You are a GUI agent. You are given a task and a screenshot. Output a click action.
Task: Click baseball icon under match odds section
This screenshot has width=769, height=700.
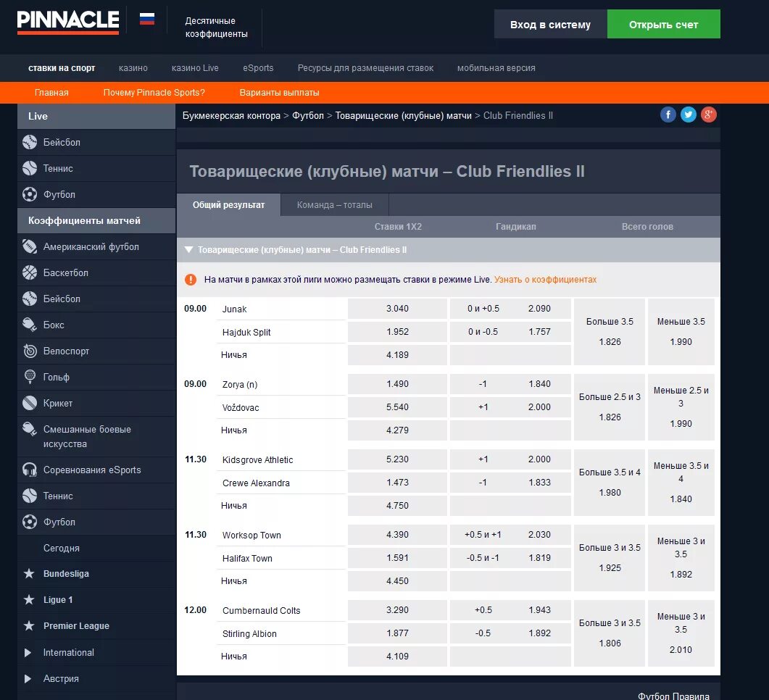pyautogui.click(x=30, y=299)
